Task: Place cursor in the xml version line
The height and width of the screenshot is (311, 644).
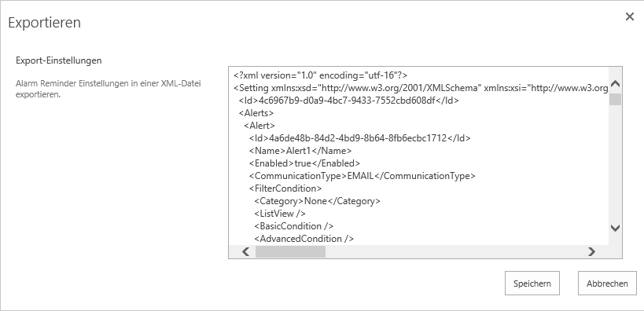Action: (320, 75)
